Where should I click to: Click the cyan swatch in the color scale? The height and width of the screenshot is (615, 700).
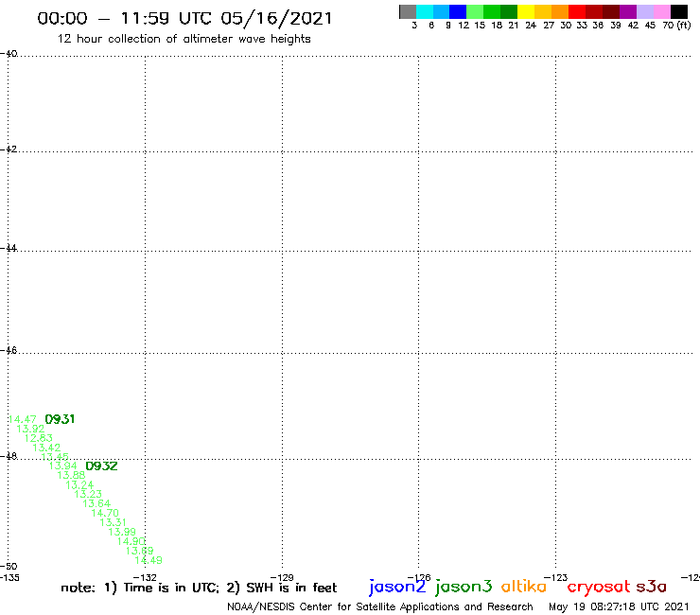(x=425, y=11)
